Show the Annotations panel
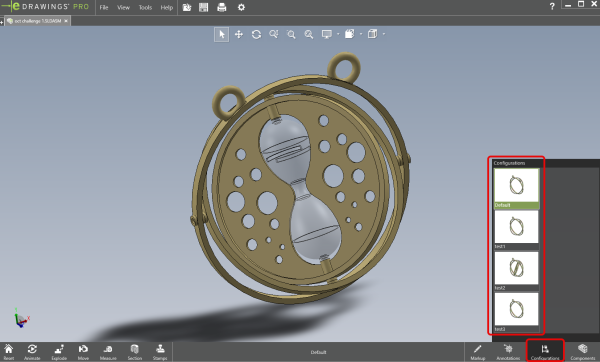This screenshot has width=600, height=362. (x=508, y=352)
